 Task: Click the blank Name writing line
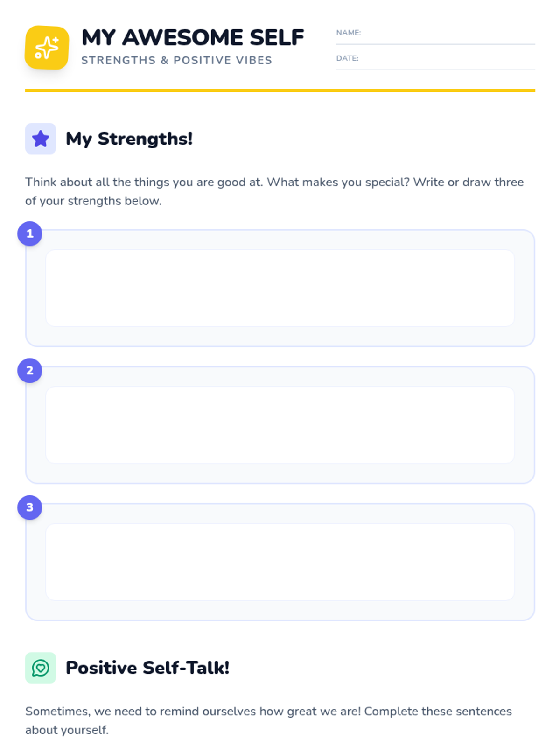[448, 37]
